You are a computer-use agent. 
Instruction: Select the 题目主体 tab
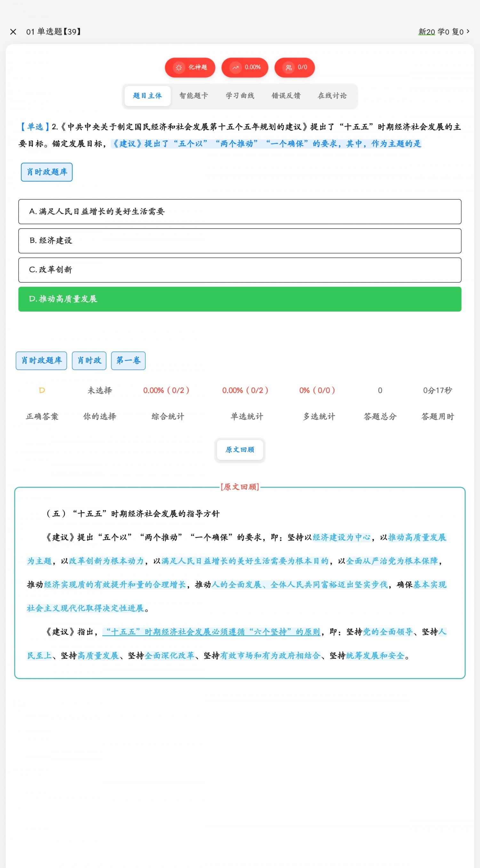coord(148,96)
